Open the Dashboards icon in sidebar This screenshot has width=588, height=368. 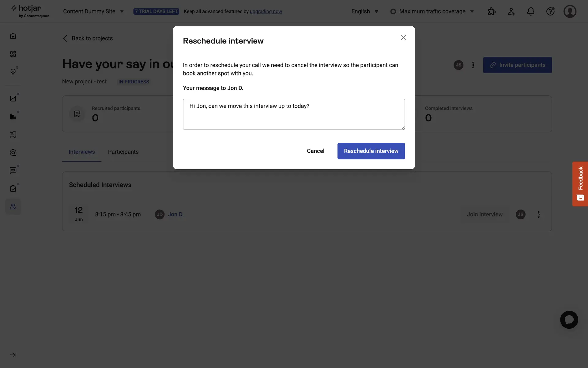click(x=13, y=54)
